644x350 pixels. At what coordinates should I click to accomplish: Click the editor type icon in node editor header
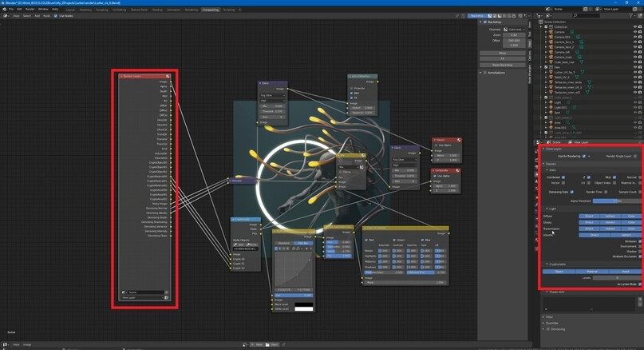[x=5, y=15]
